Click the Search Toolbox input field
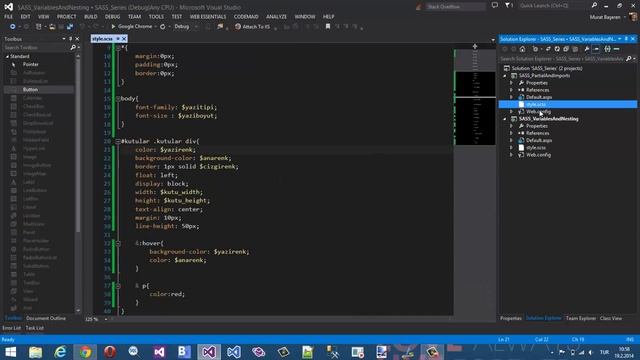Screen dimensions: 640x360 click(x=37, y=48)
